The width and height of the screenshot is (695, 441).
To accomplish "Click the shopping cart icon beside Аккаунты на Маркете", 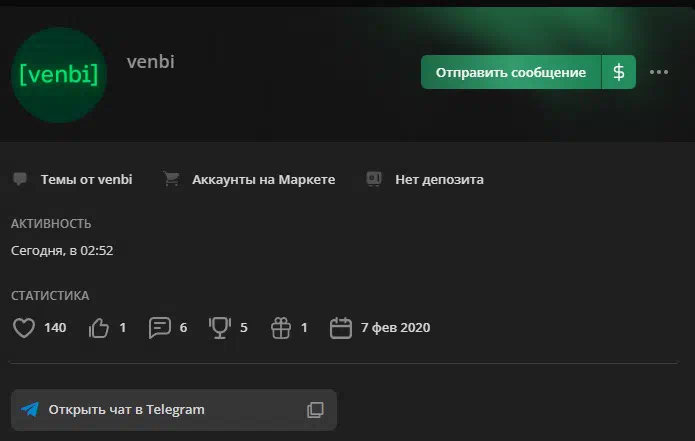I will point(171,179).
